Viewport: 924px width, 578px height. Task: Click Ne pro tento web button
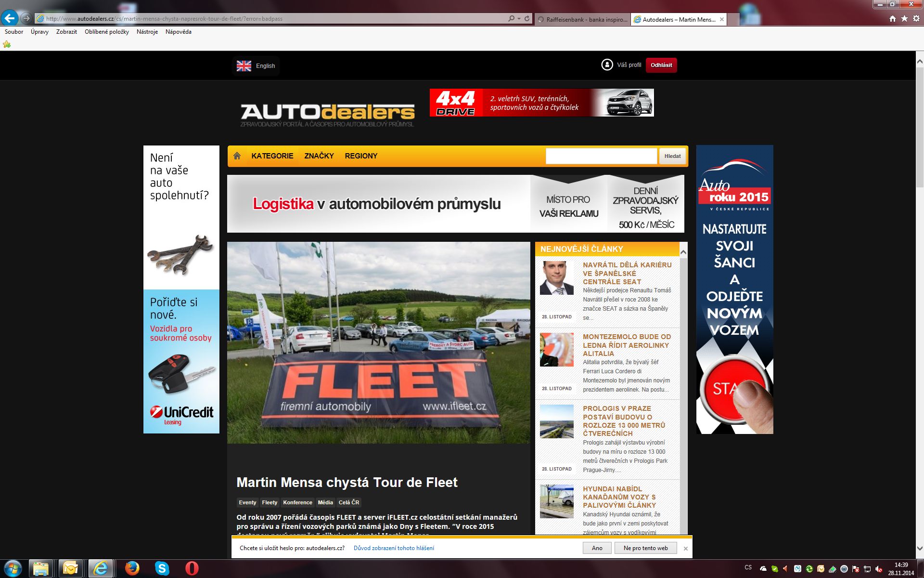point(645,548)
